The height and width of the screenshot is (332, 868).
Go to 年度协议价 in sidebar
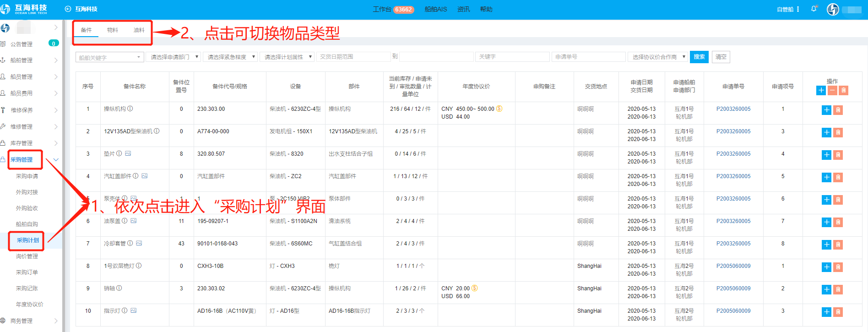point(30,305)
